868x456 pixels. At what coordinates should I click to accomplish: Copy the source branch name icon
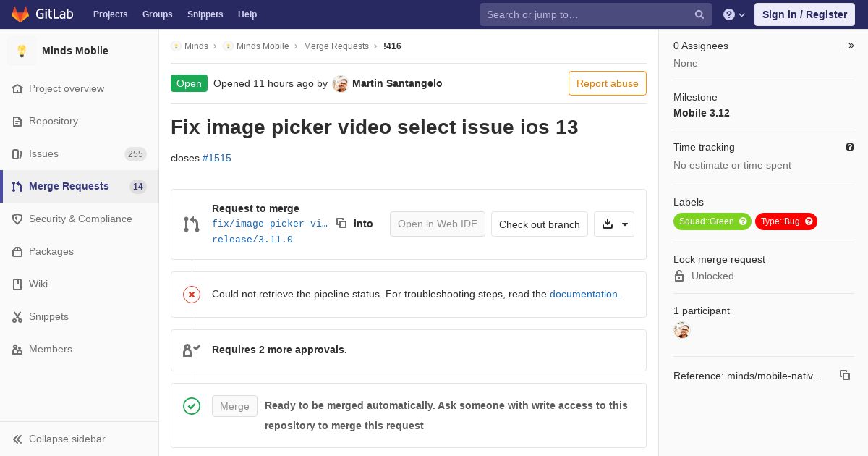[341, 224]
